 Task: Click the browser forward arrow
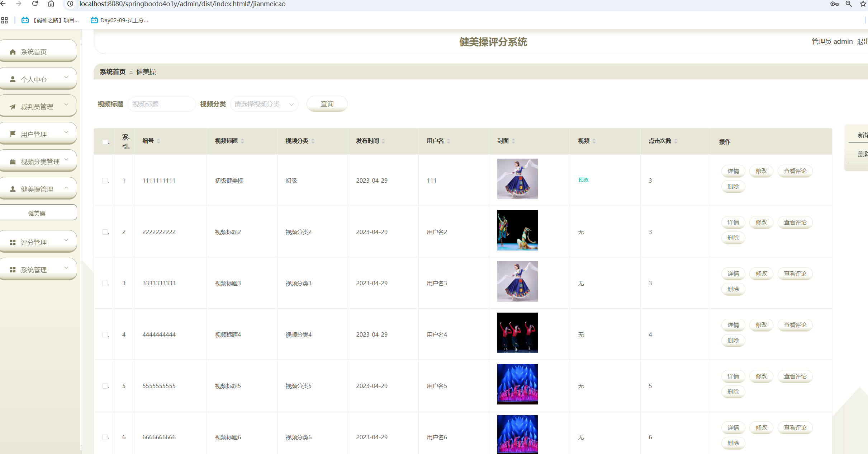pyautogui.click(x=19, y=4)
